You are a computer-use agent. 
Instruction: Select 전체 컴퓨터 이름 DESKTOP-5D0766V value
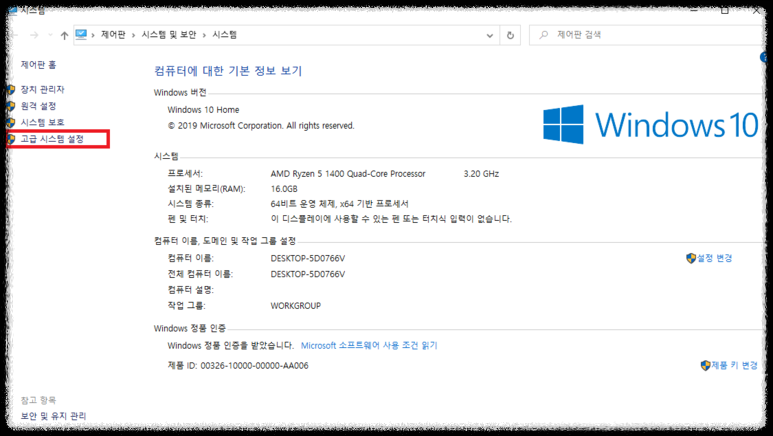tap(308, 274)
